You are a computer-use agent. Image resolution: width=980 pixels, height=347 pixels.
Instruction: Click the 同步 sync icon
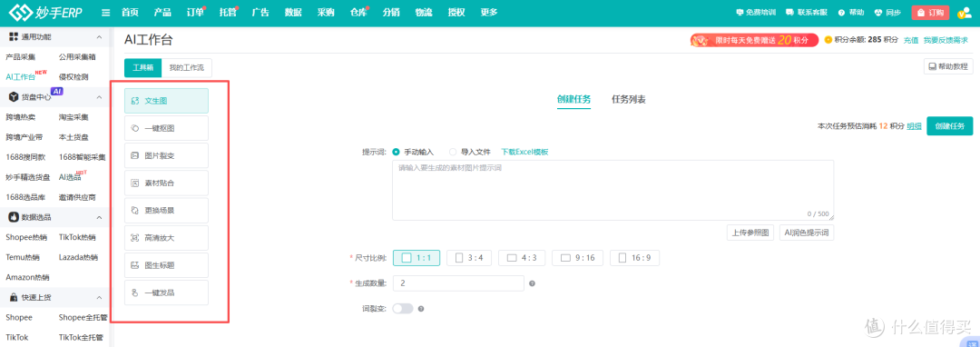(877, 13)
